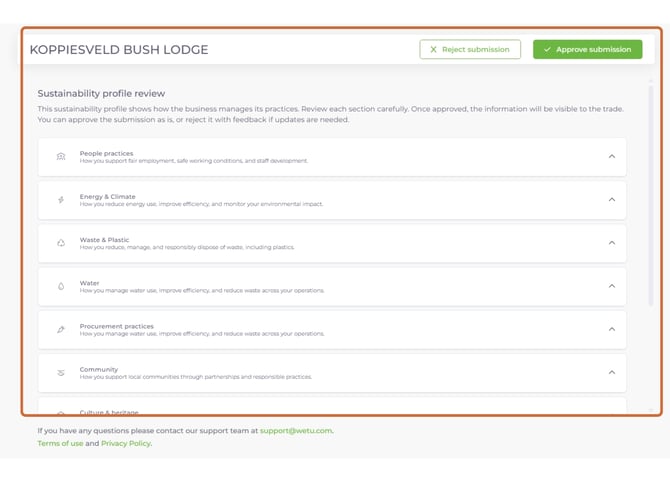The height and width of the screenshot is (482, 670).
Task: Collapse the People practices section chevron
Action: point(612,156)
